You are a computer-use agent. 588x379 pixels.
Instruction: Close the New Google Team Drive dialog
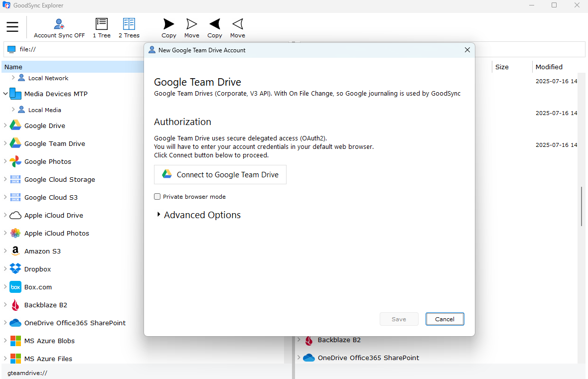[x=467, y=50]
